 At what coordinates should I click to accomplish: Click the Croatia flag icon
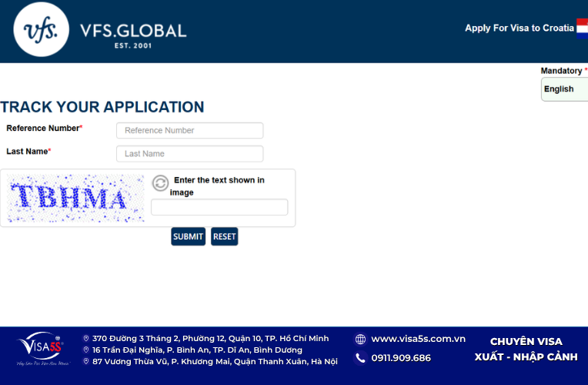[582, 28]
